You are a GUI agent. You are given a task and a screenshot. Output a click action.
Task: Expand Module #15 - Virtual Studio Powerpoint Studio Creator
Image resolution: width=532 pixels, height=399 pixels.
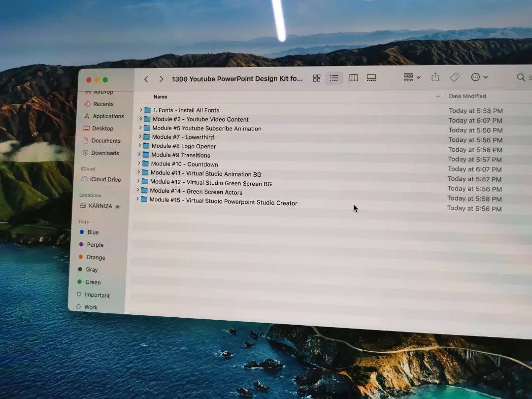(137, 199)
